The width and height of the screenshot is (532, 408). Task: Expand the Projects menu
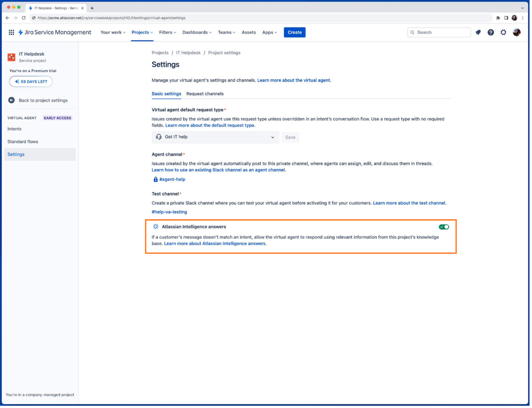pos(143,32)
